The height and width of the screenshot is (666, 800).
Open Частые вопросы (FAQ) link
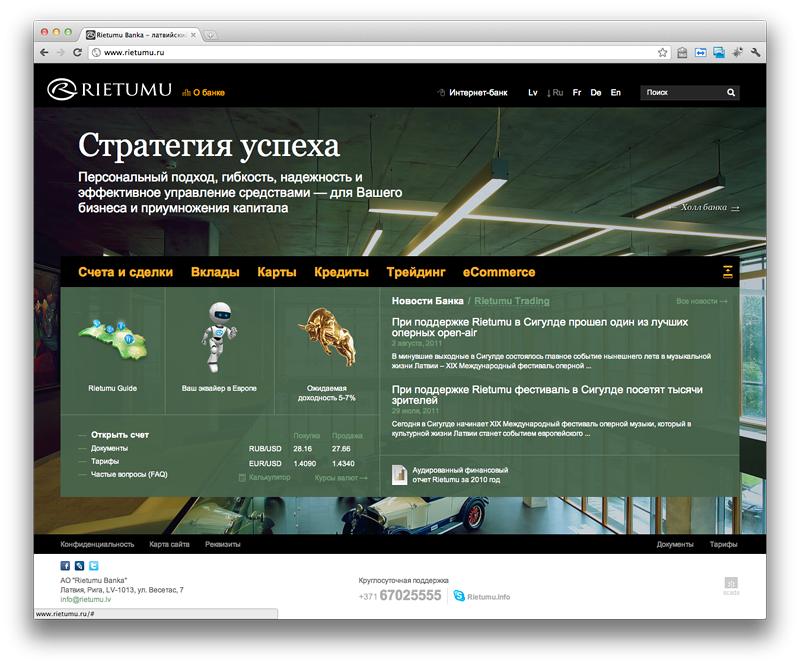coord(129,474)
